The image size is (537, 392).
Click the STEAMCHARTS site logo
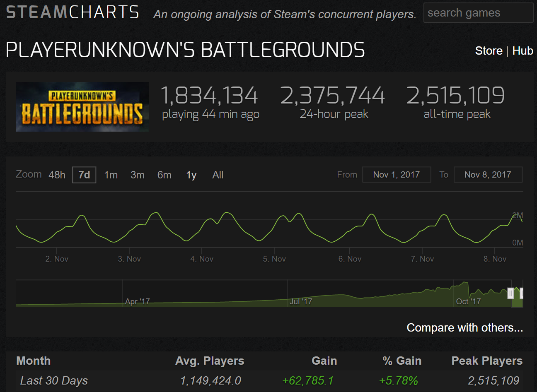point(73,12)
